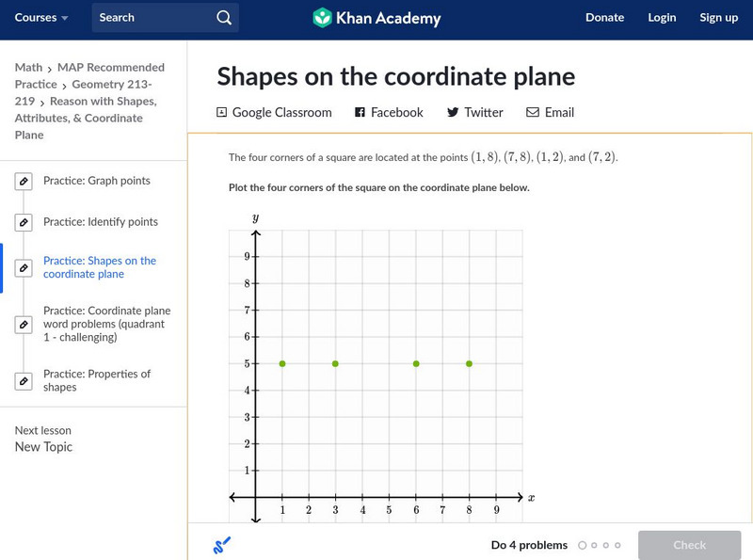Click the Khan Academy leaf logo

click(x=323, y=17)
